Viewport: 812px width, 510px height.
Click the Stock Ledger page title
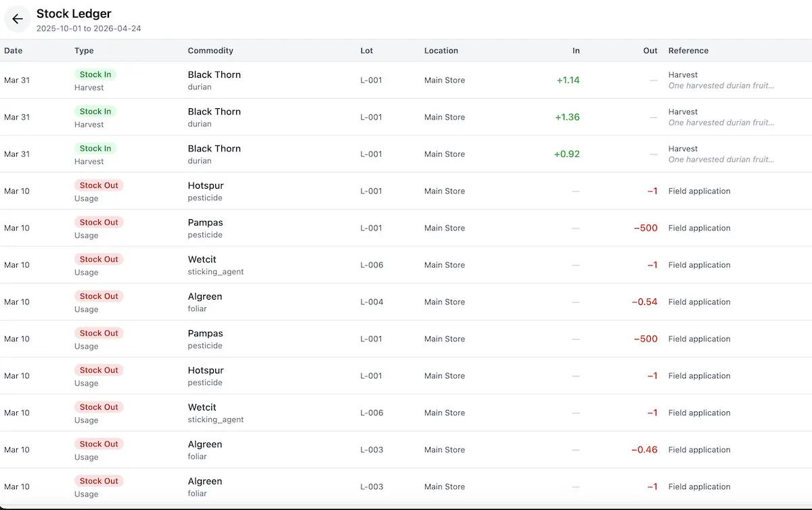click(x=74, y=14)
